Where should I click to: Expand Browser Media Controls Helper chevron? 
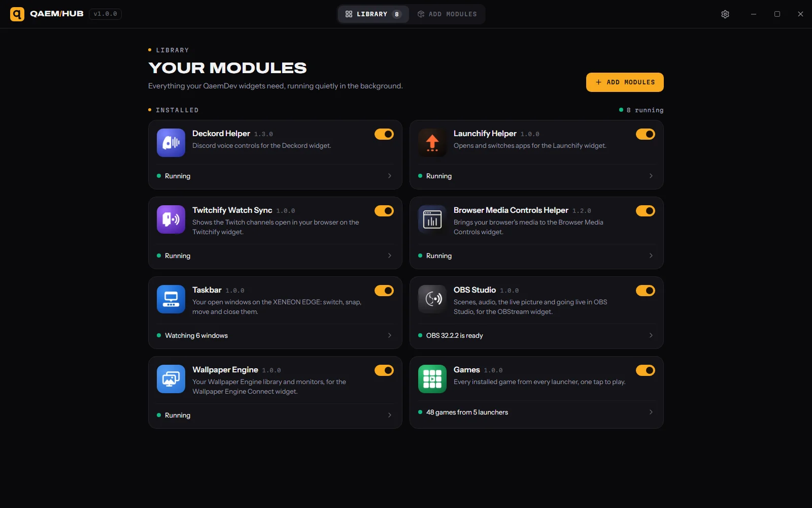[x=651, y=256]
